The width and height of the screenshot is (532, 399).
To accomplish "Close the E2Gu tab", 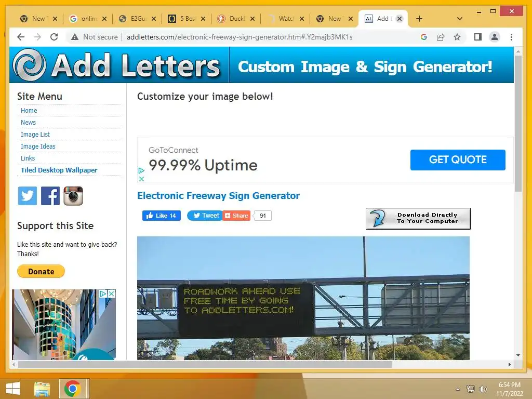I will click(x=154, y=19).
